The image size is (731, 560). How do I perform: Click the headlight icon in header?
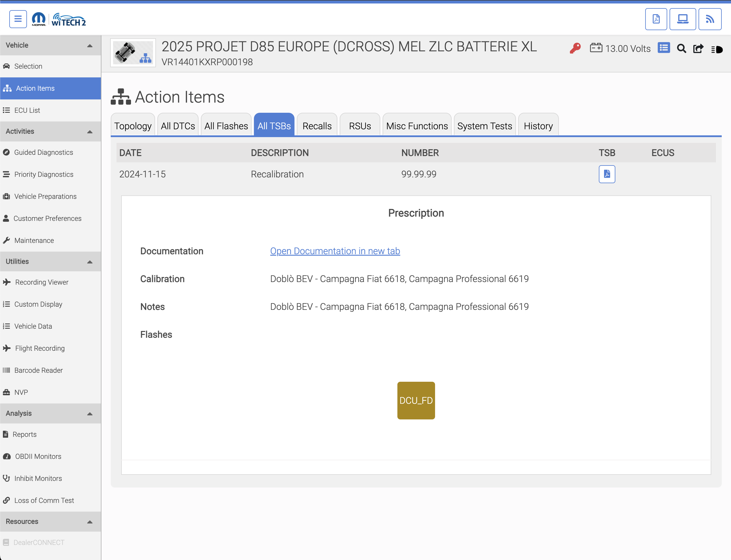pyautogui.click(x=717, y=50)
